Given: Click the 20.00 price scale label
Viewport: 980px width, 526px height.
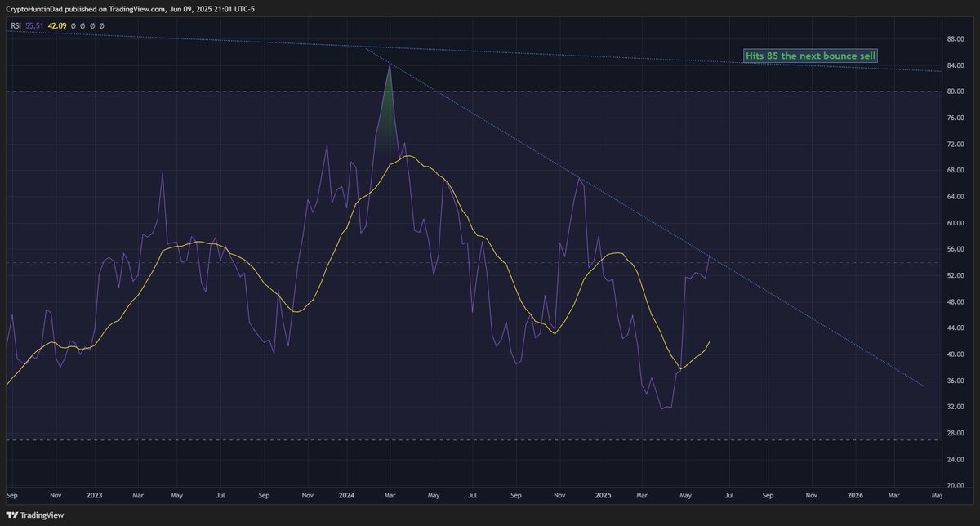Looking at the screenshot, I should tap(957, 486).
